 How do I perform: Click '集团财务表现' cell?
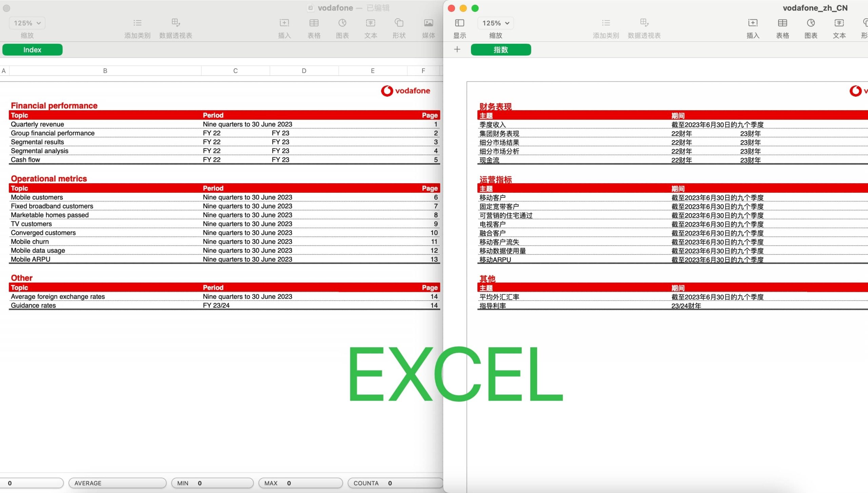click(499, 134)
